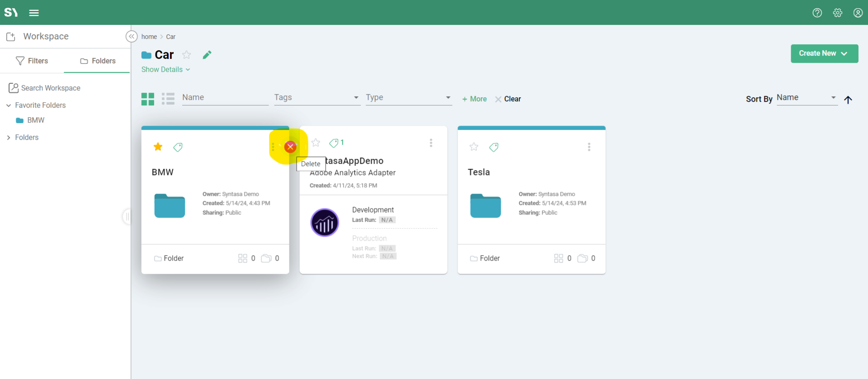The image size is (868, 379).
Task: Click the Name filter input field
Action: click(225, 98)
